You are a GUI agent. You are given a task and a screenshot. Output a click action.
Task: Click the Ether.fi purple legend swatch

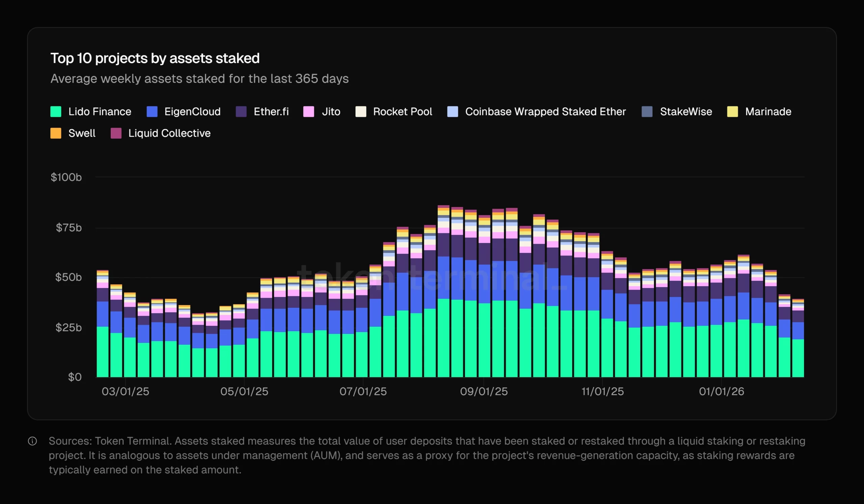pyautogui.click(x=241, y=111)
